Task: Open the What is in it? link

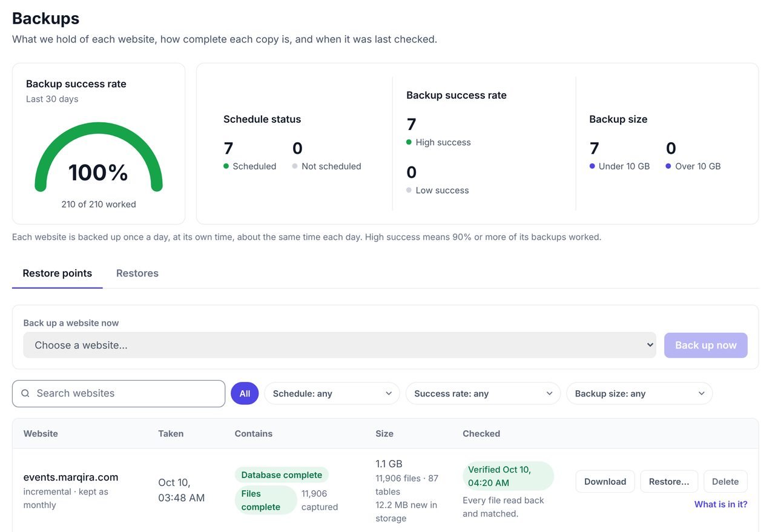Action: [721, 504]
